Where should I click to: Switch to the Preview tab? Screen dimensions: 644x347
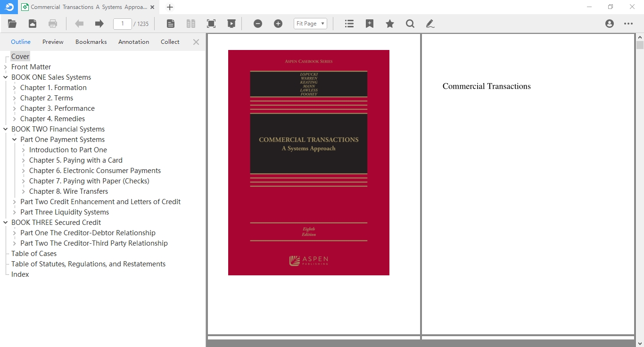click(x=53, y=42)
